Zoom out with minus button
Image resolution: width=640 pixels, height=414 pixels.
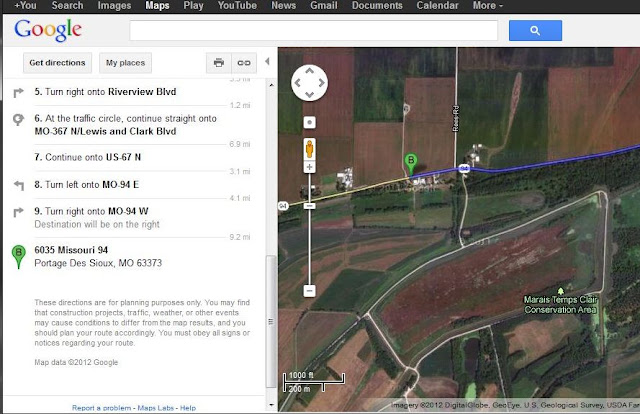point(309,291)
